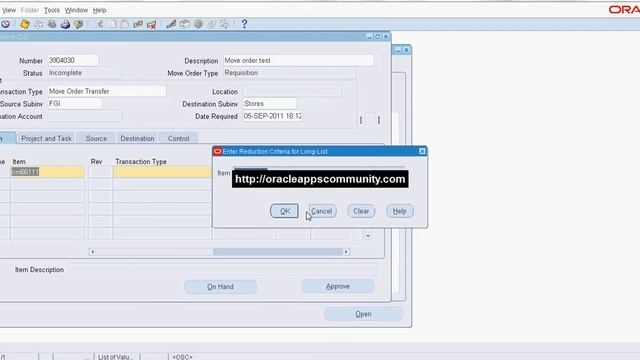Viewport: 640px width, 360px height.
Task: Open the View menu
Action: point(9,10)
